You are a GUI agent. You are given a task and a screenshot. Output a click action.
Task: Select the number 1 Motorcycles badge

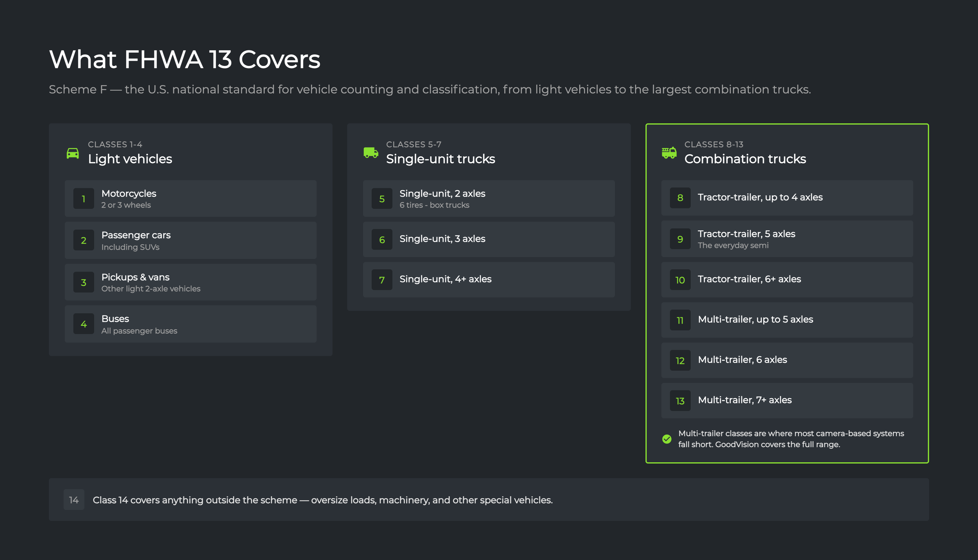[83, 198]
